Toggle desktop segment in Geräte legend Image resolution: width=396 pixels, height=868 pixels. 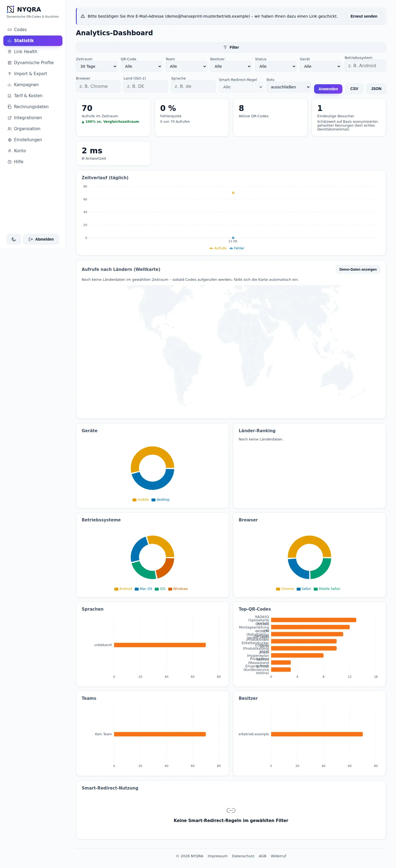pos(161,500)
